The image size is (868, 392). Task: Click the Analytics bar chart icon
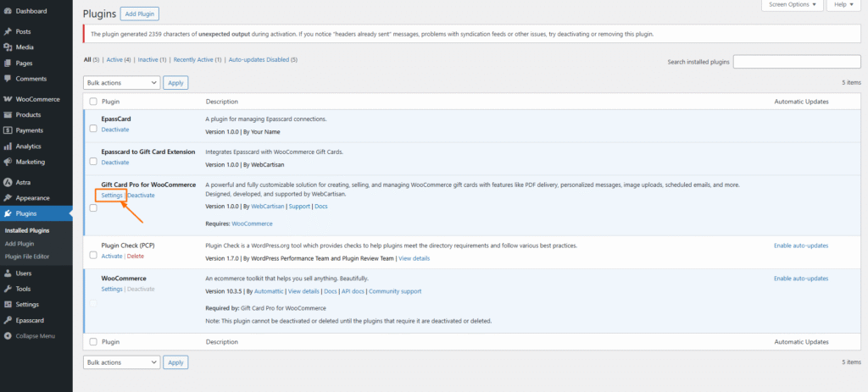click(x=7, y=146)
